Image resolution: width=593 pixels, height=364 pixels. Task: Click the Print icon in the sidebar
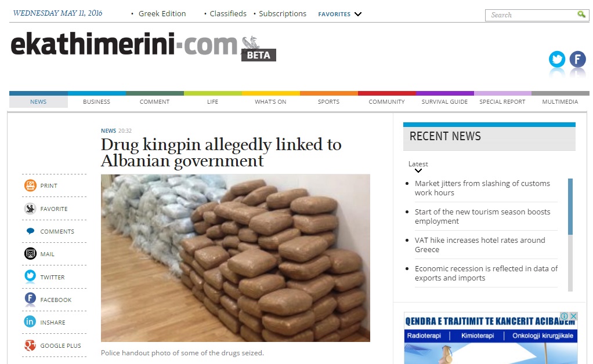point(30,185)
